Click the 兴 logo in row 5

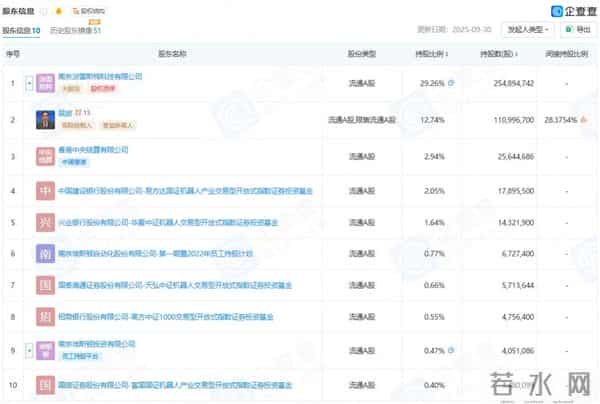point(45,222)
